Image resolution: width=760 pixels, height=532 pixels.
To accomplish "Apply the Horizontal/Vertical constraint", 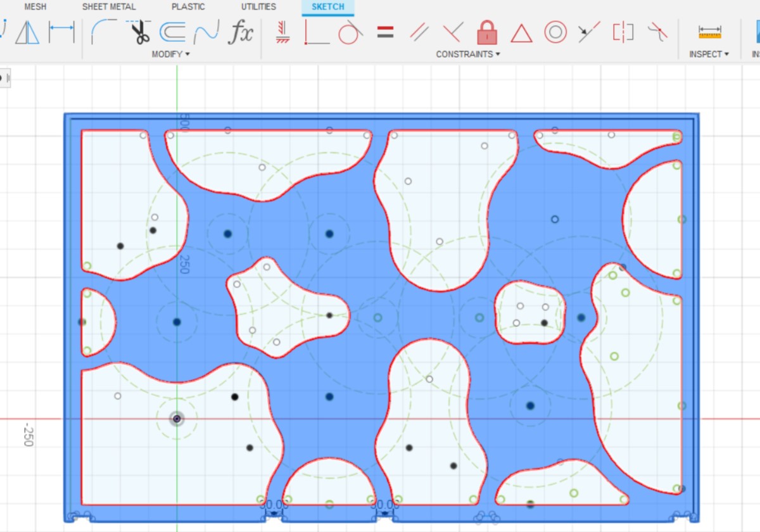I will click(x=282, y=32).
